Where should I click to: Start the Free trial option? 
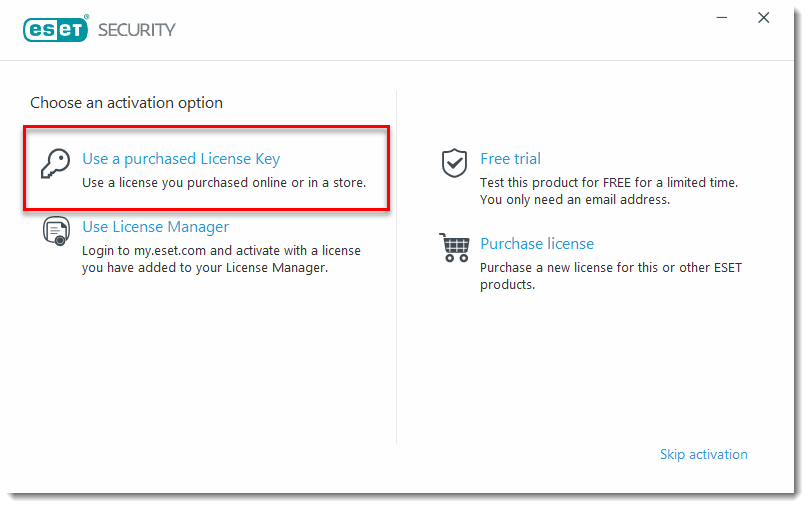[510, 159]
